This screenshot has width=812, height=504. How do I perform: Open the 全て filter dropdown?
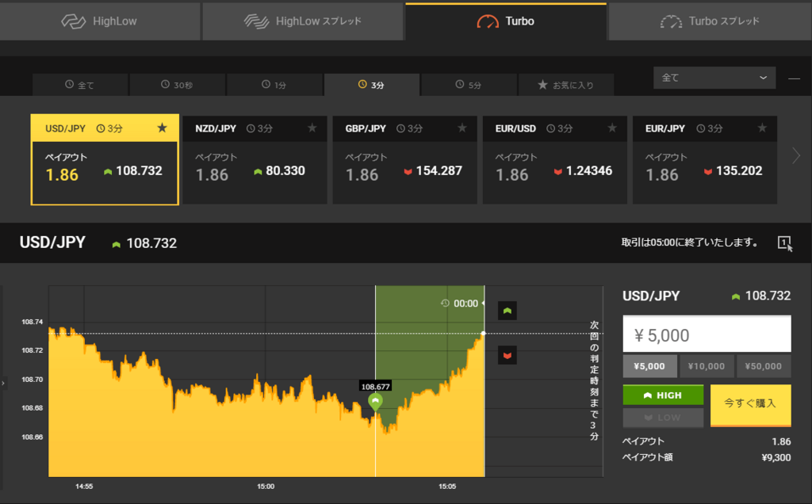pos(713,78)
